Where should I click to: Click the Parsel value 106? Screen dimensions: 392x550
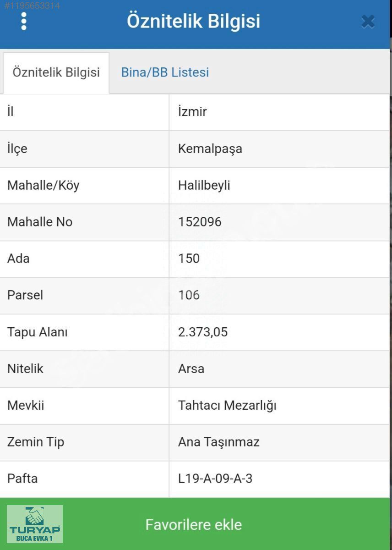click(x=189, y=296)
